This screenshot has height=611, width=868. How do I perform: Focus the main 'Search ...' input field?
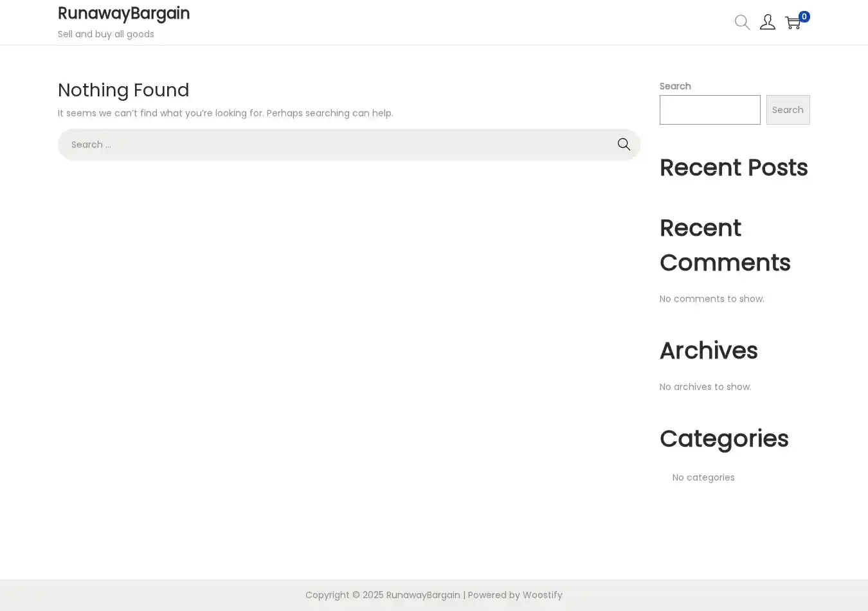334,145
